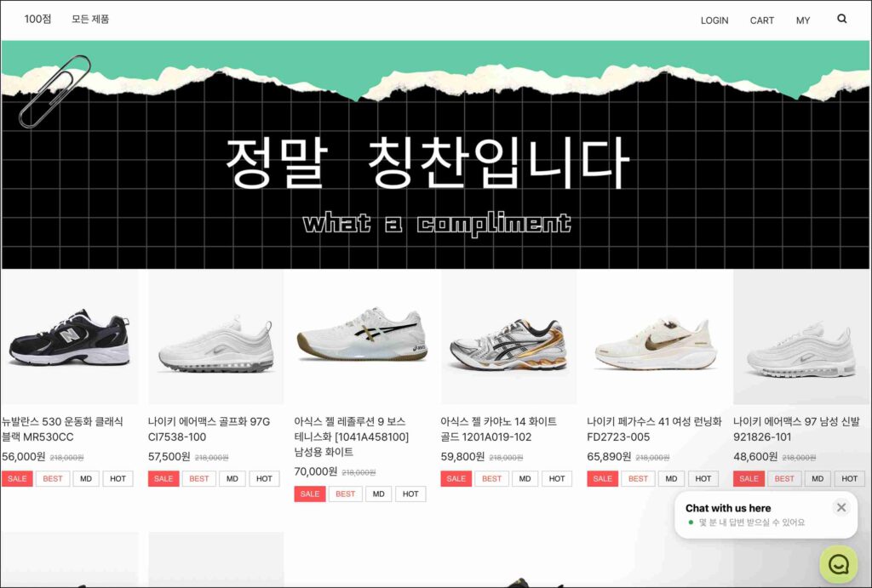Image resolution: width=872 pixels, height=588 pixels.
Task: Open the MY account link
Action: tap(802, 20)
